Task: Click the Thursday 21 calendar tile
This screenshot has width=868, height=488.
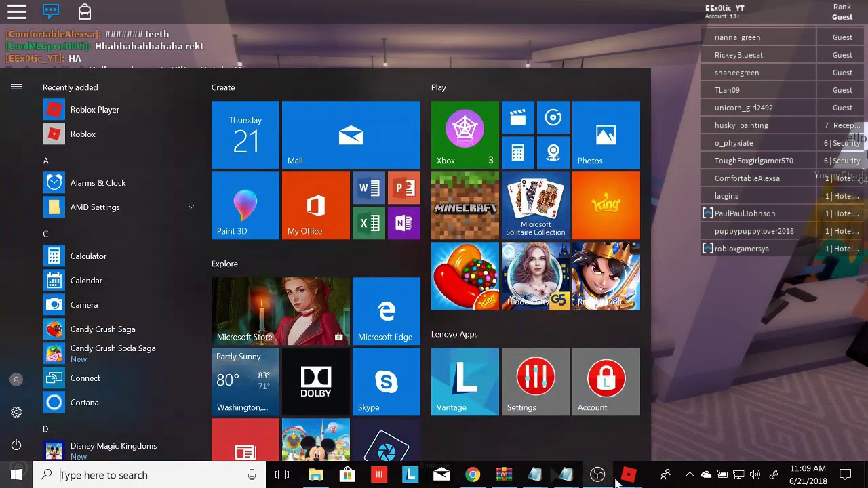Action: 245,135
